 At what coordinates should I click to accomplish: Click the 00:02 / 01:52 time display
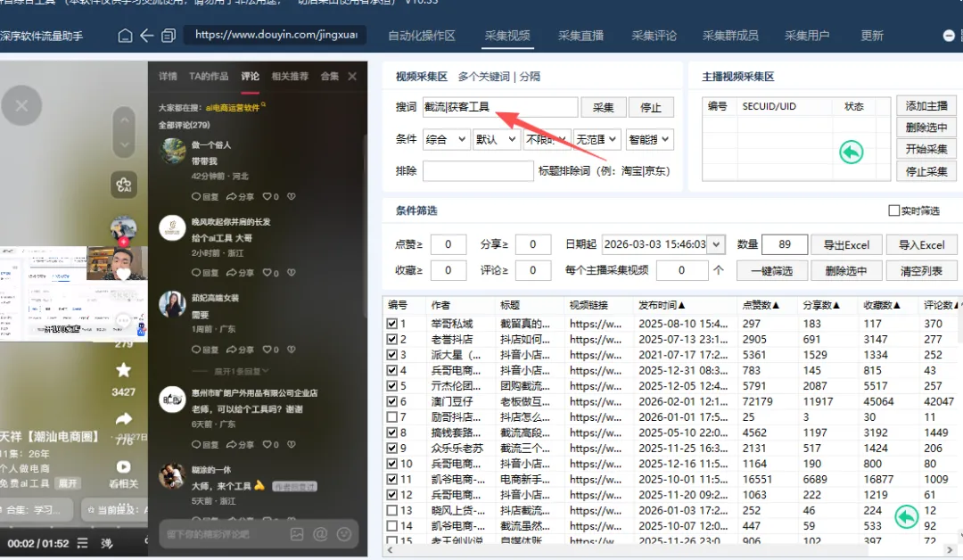point(38,543)
